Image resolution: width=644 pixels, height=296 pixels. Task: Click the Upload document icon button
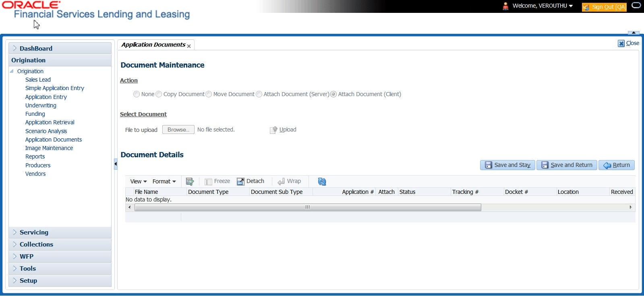coord(283,129)
